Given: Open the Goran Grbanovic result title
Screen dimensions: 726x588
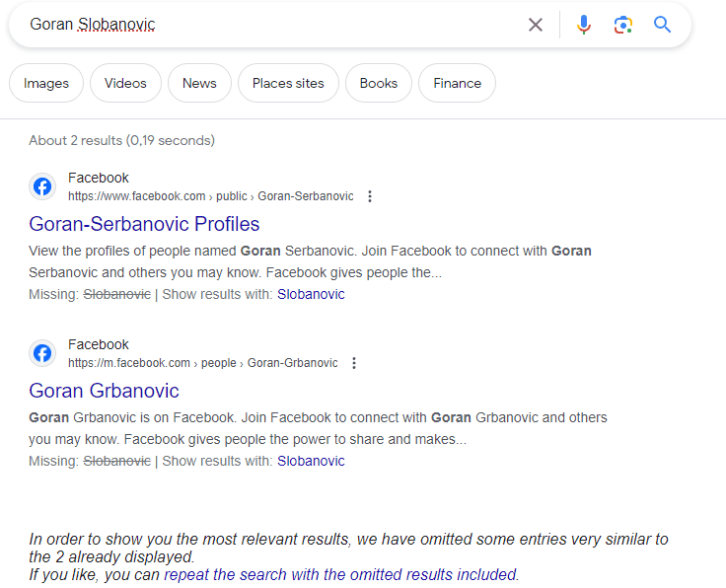Looking at the screenshot, I should (x=104, y=391).
